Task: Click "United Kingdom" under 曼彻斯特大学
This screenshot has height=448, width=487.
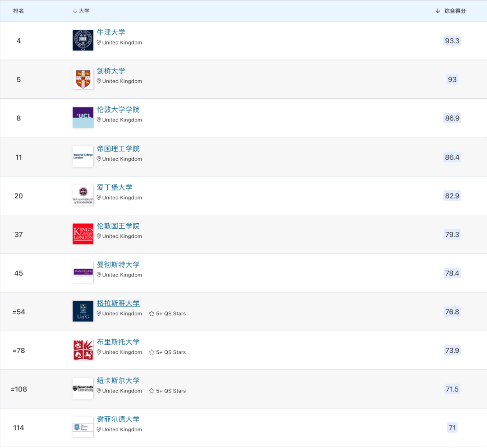Action: pyautogui.click(x=122, y=275)
